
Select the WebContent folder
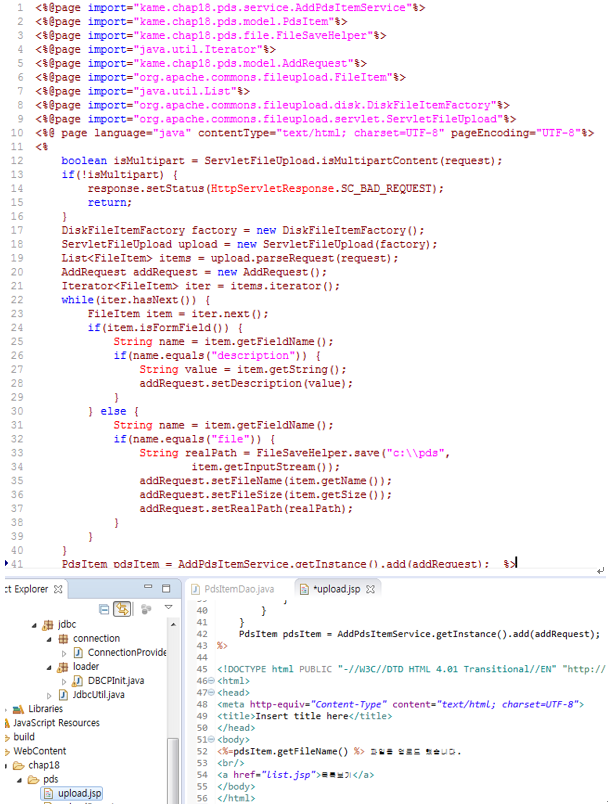point(39,751)
